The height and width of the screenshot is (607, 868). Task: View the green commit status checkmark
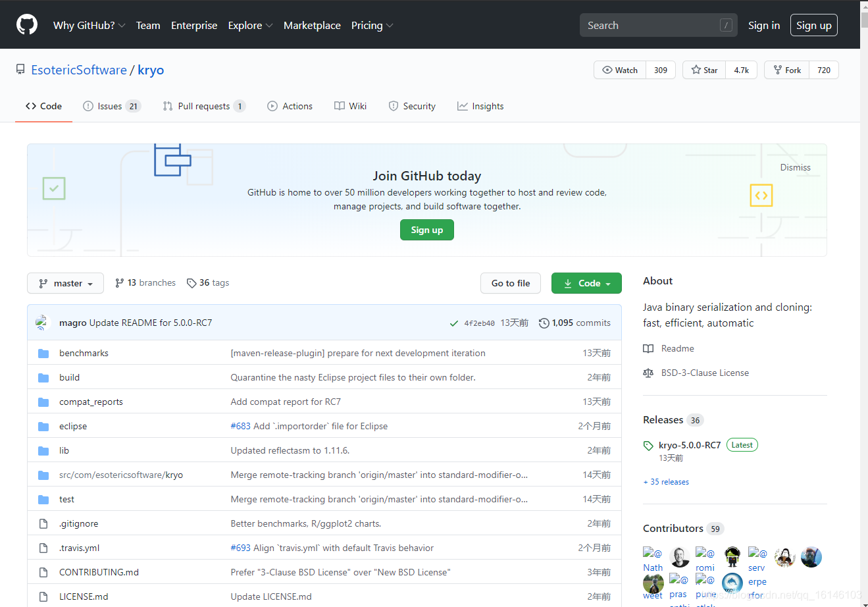point(454,323)
